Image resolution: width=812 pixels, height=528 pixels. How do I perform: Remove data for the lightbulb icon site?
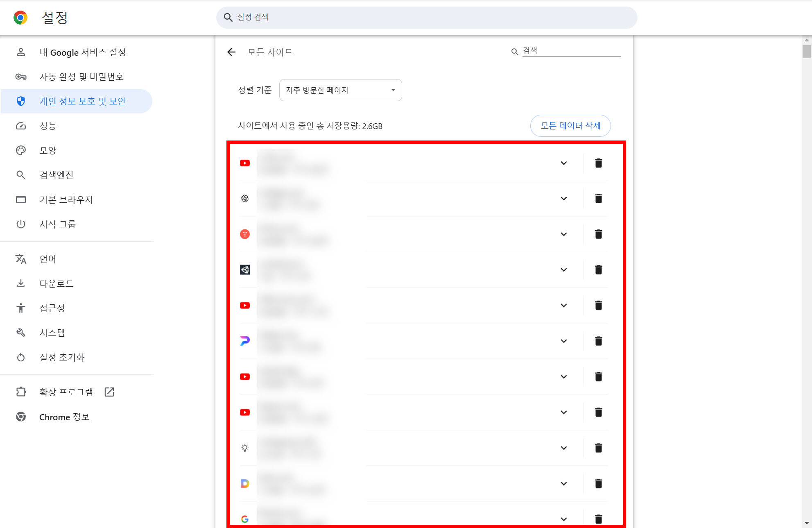pyautogui.click(x=598, y=448)
